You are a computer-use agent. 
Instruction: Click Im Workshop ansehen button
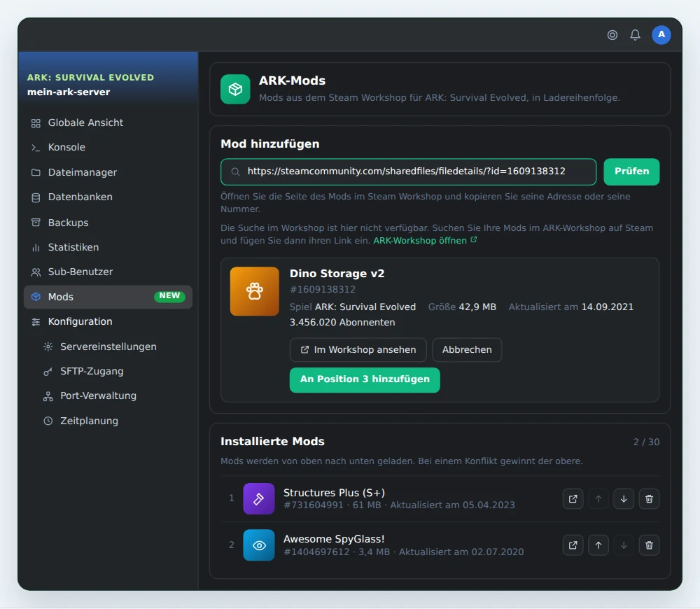358,349
